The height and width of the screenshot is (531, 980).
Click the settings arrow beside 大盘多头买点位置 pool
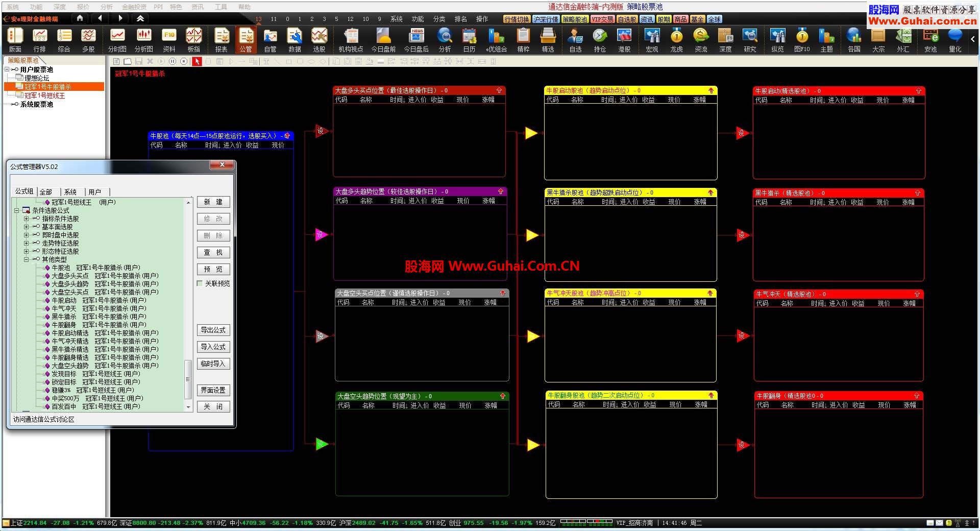(321, 131)
